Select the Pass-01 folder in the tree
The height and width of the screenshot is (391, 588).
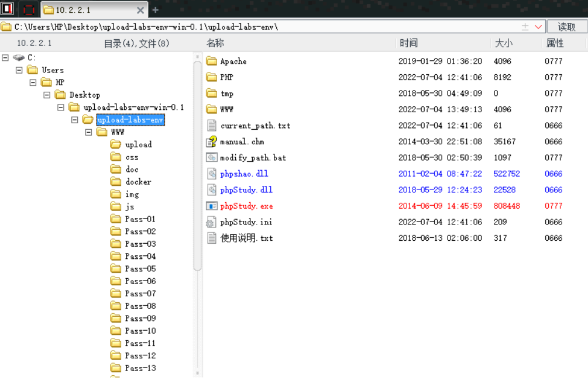pyautogui.click(x=140, y=219)
